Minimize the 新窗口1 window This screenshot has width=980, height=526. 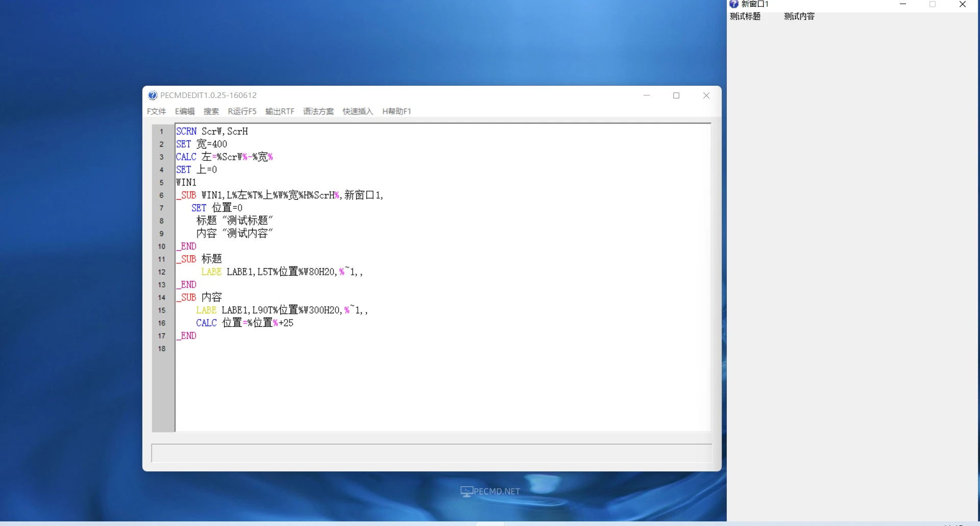point(903,4)
